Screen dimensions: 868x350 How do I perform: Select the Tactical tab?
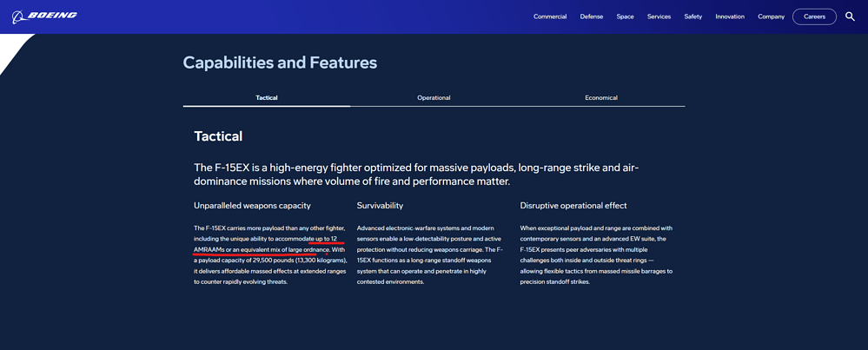[x=266, y=98]
